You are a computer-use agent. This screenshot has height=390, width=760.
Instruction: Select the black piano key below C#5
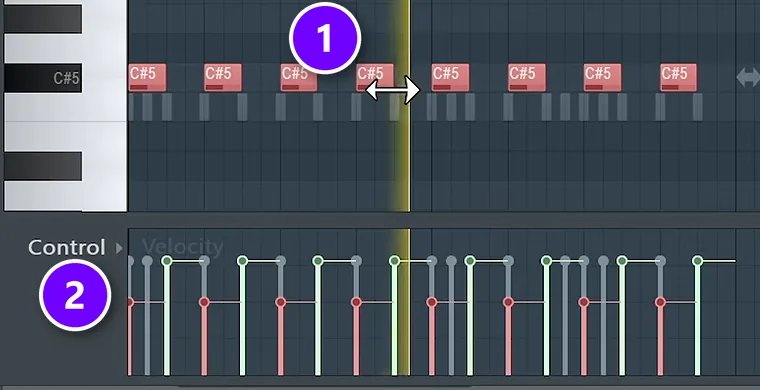(x=43, y=166)
